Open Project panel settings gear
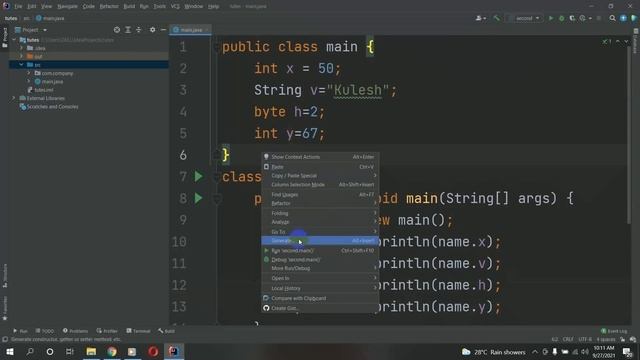The height and width of the screenshot is (360, 640). click(x=152, y=30)
